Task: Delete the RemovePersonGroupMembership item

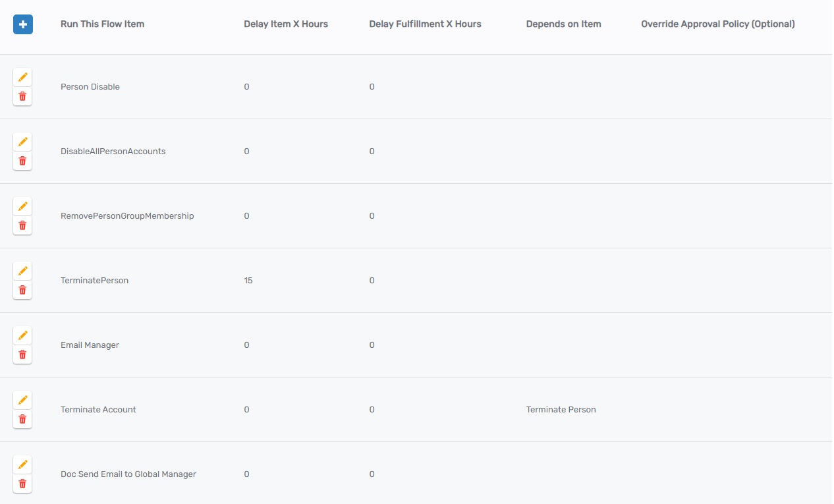Action: tap(22, 226)
